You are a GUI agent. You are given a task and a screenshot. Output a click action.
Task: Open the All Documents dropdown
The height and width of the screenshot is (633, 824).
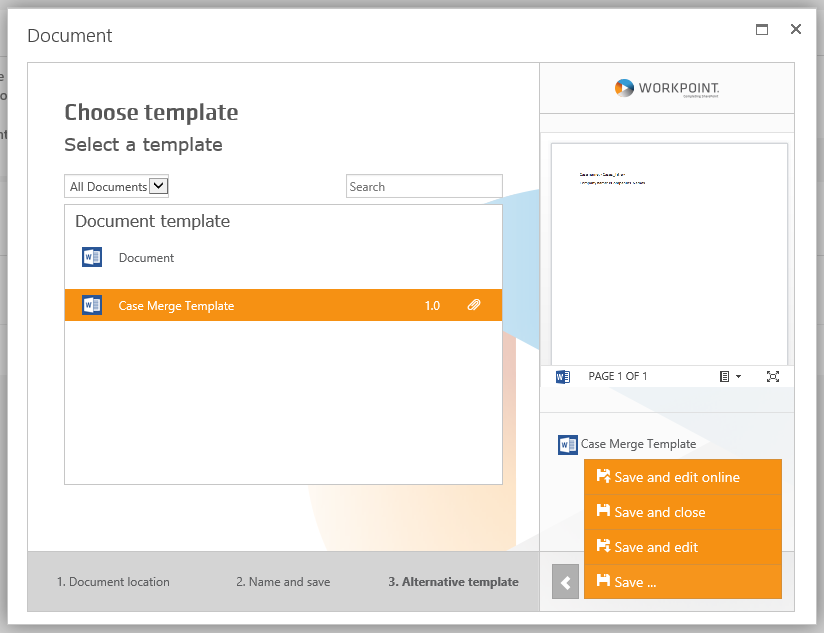pyautogui.click(x=117, y=186)
